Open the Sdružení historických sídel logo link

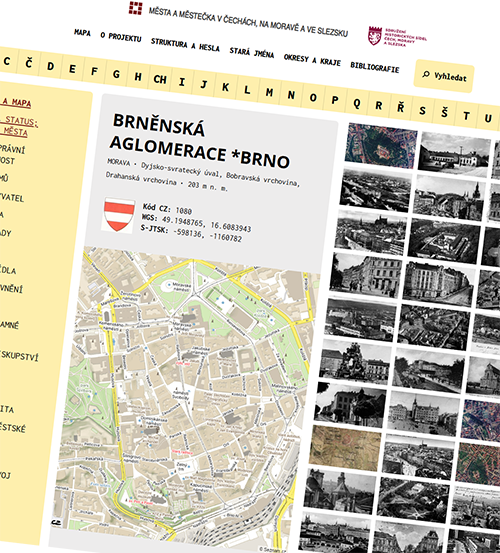tap(397, 37)
